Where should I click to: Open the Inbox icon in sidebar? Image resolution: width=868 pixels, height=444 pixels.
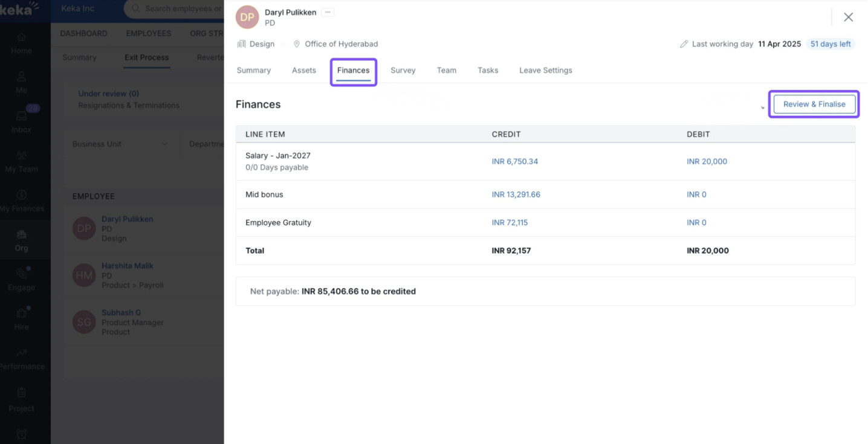22,117
